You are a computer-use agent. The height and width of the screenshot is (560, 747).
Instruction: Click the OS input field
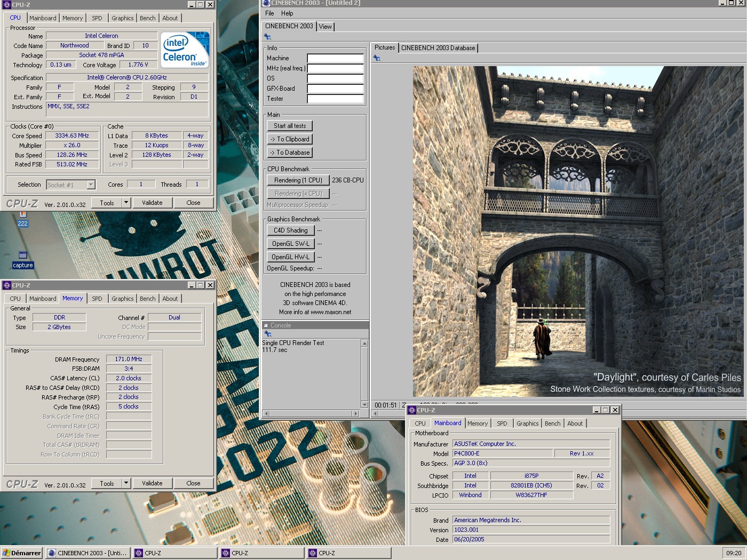(335, 78)
